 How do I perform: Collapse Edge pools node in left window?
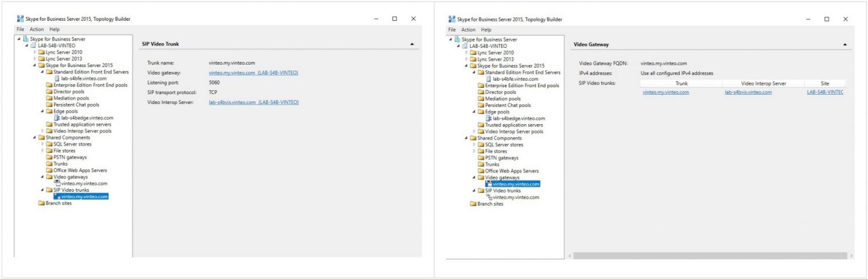(42, 111)
